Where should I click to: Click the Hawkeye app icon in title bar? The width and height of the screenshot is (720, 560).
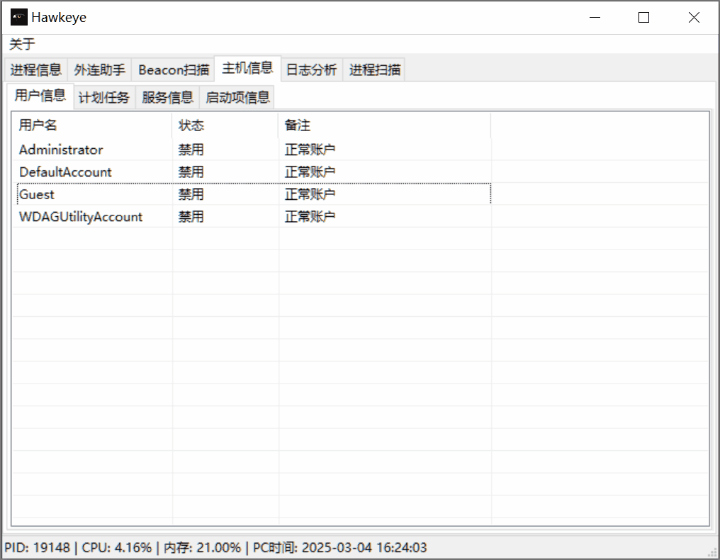(x=19, y=17)
